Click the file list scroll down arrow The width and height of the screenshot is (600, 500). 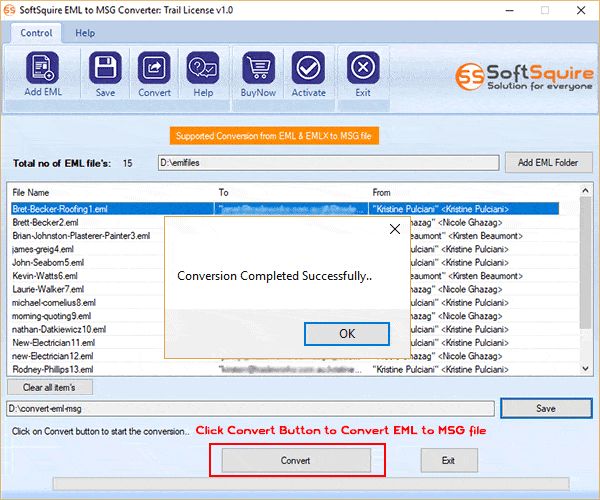pos(585,369)
